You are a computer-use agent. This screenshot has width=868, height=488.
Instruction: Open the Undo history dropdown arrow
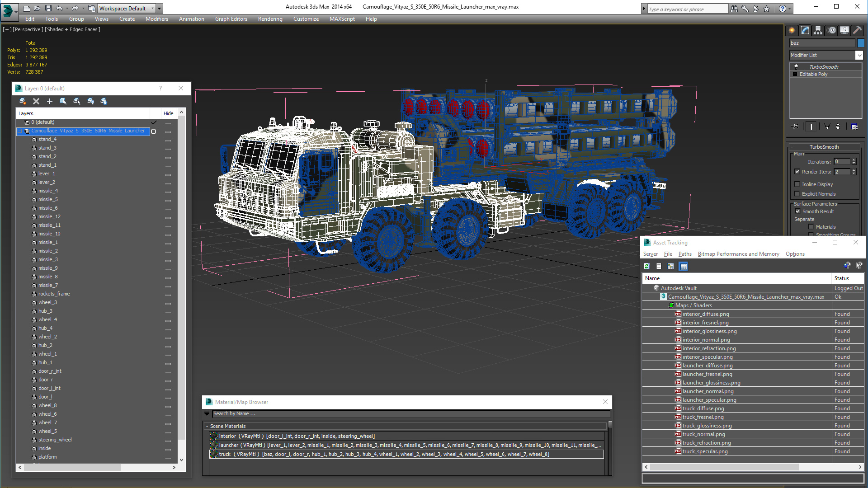pos(66,8)
